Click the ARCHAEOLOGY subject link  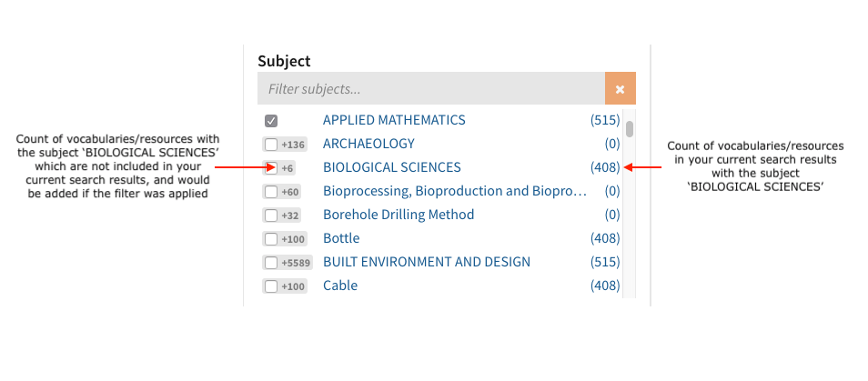(x=368, y=144)
